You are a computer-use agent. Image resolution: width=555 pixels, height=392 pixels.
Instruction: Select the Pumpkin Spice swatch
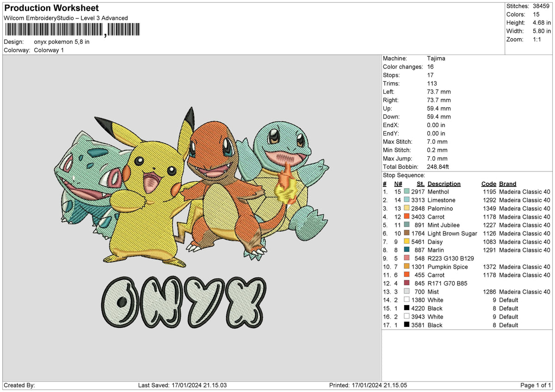(407, 266)
